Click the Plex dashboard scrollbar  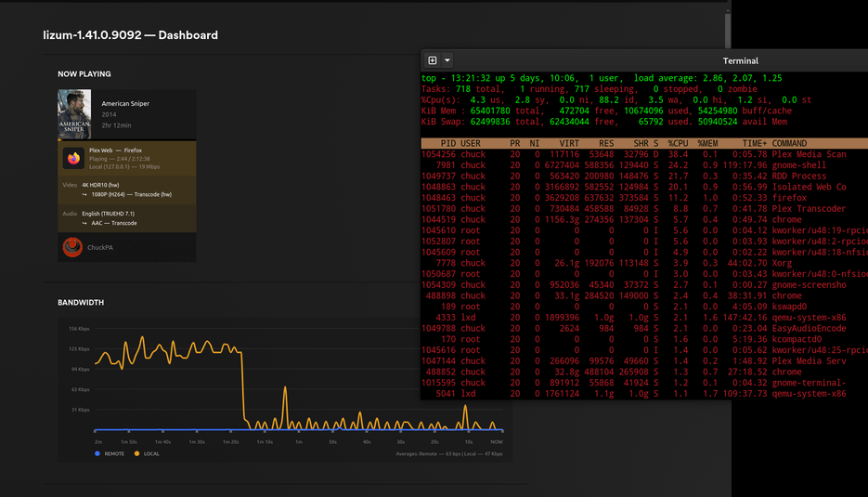pyautogui.click(x=728, y=31)
